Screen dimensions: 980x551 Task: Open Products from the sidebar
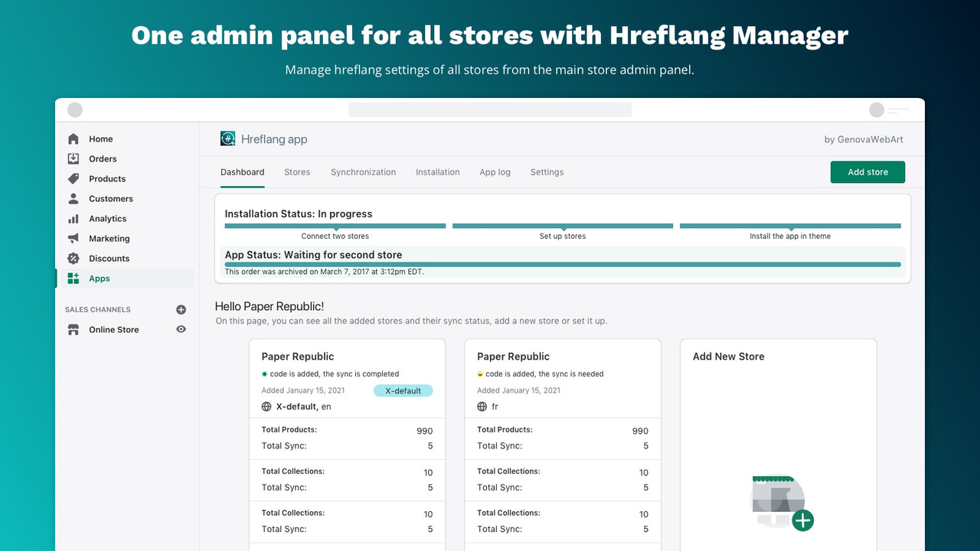72,178
